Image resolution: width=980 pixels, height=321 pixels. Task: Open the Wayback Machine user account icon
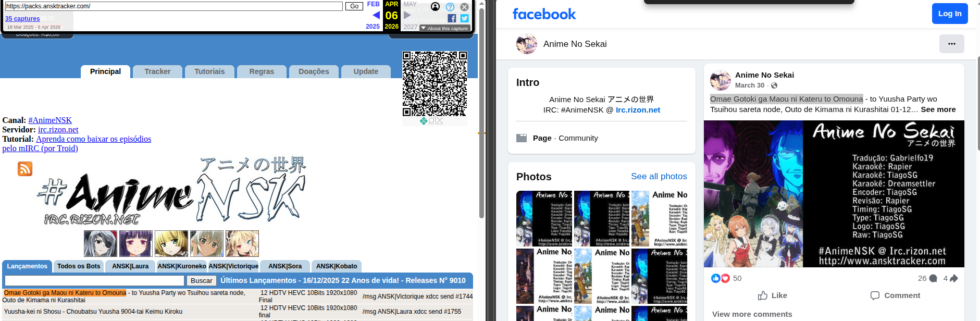[x=435, y=7]
